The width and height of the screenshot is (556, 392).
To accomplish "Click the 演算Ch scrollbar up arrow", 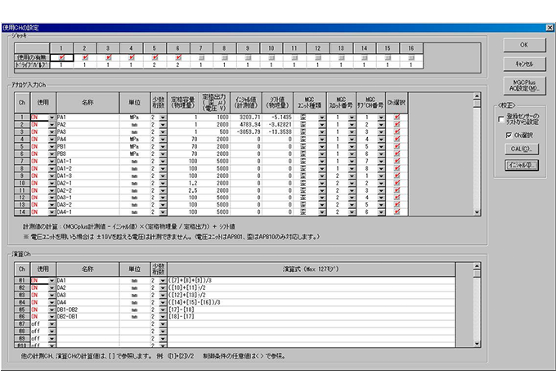I will tap(477, 266).
